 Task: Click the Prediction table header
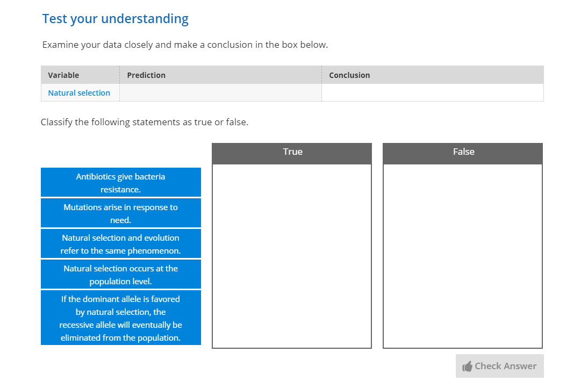(146, 75)
